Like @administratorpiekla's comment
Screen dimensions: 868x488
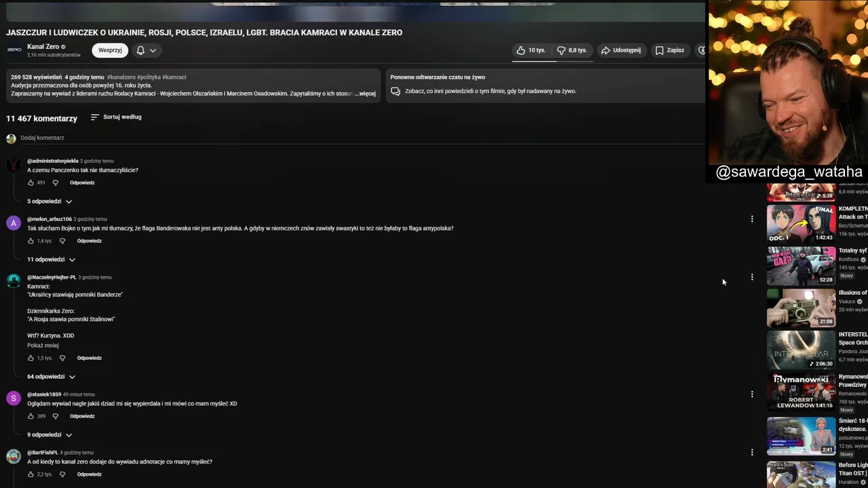pos(31,183)
